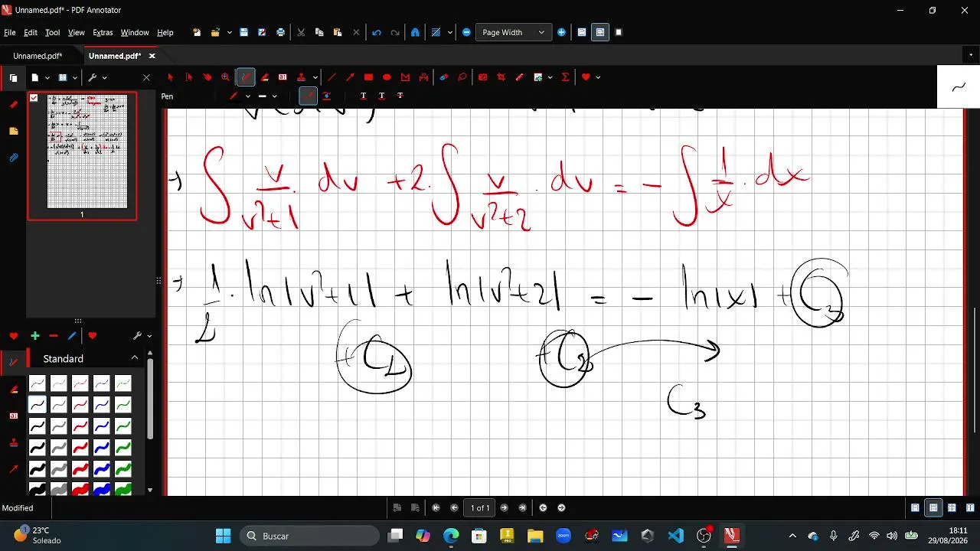This screenshot has height=551, width=980.
Task: Select thick red pen swatch in toolbox
Action: [x=80, y=468]
